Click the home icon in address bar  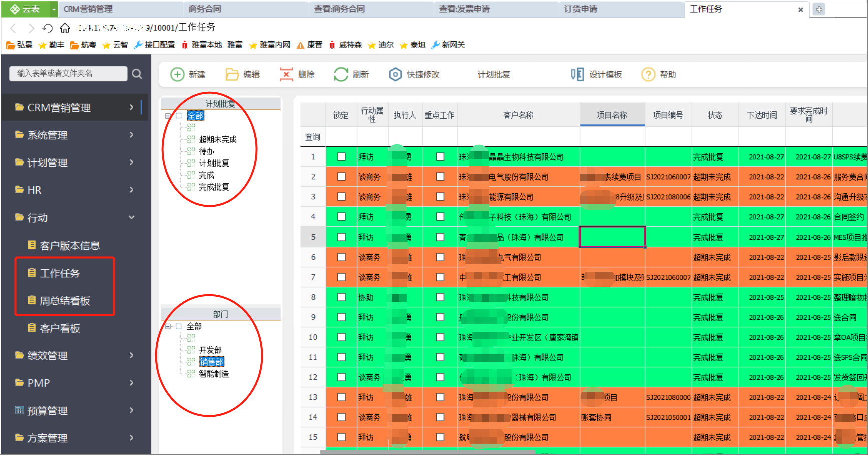click(65, 28)
